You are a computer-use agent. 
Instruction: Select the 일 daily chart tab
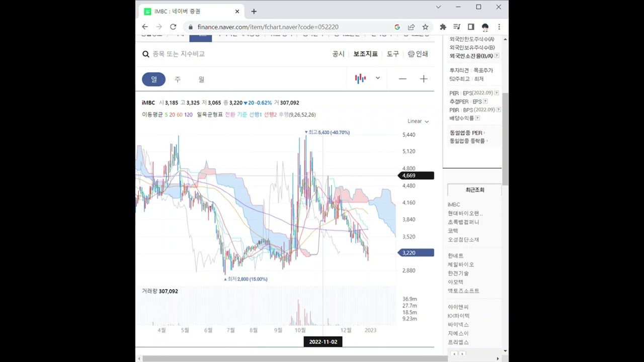tap(153, 79)
